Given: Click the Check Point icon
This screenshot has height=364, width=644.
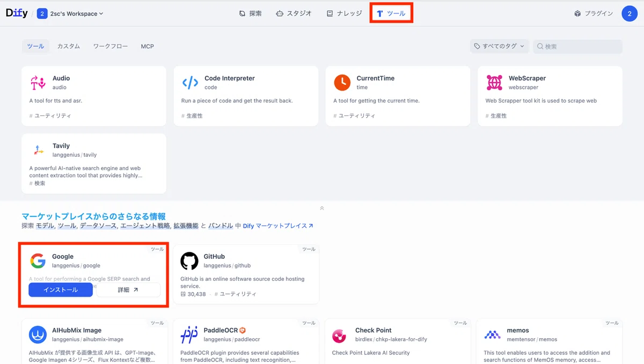Looking at the screenshot, I should (x=339, y=335).
